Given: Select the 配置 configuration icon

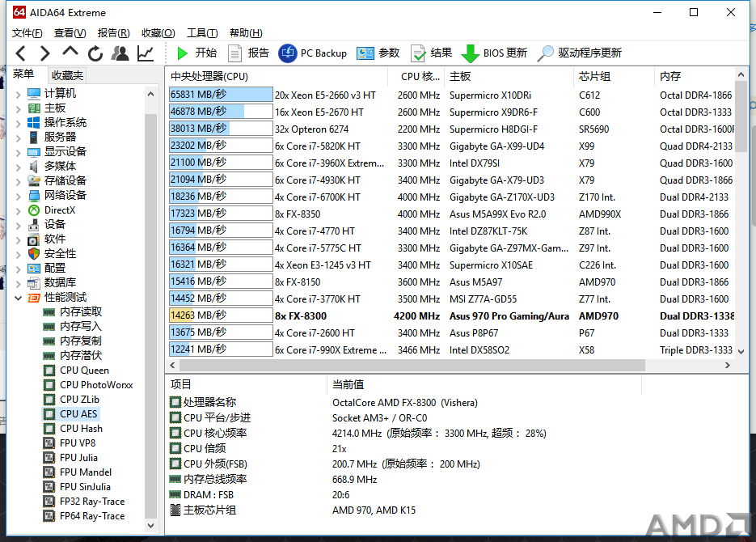Looking at the screenshot, I should [34, 269].
